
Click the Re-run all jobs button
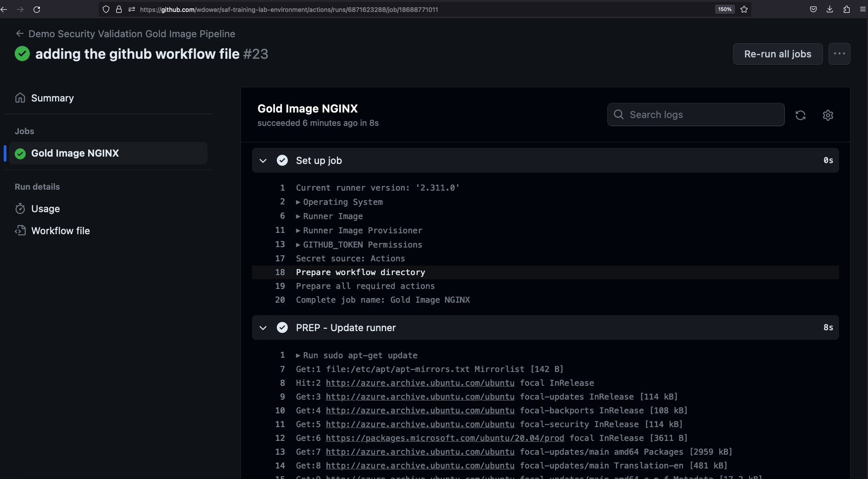pyautogui.click(x=777, y=54)
